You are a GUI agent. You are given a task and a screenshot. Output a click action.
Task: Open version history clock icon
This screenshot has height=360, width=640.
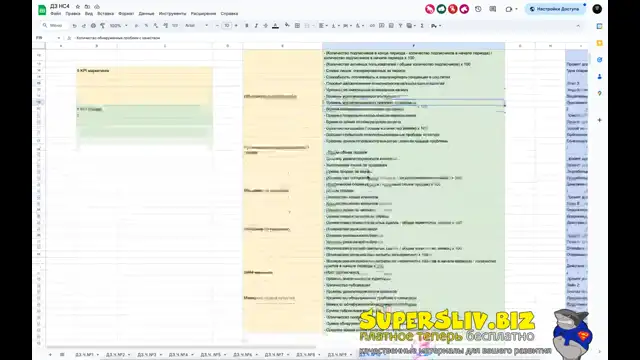pyautogui.click(x=478, y=9)
